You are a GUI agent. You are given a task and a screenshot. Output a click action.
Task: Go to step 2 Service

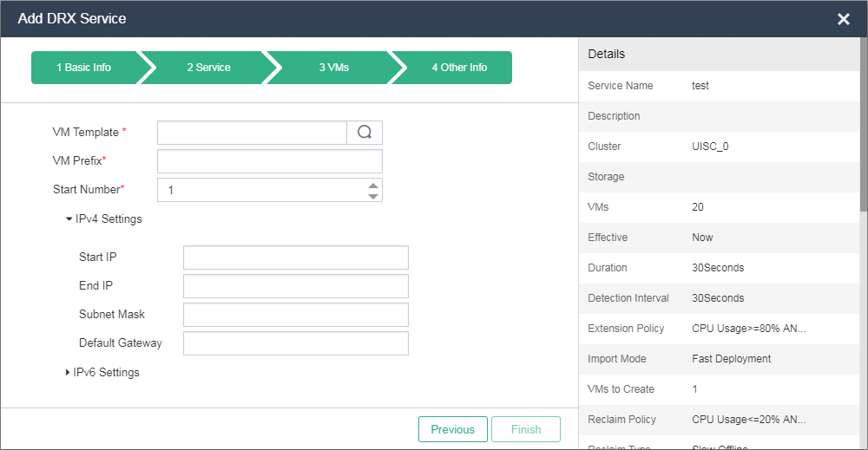(208, 68)
